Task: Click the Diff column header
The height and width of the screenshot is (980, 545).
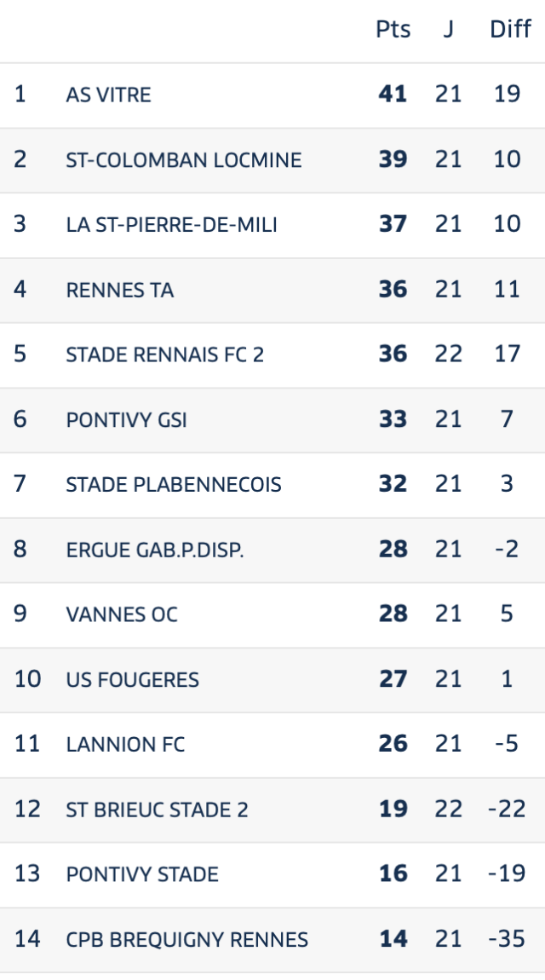Action: 510,29
